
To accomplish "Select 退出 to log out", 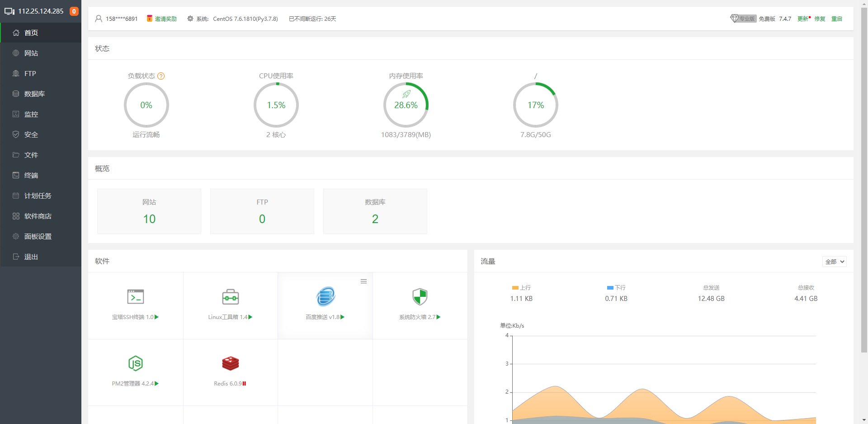I will click(41, 257).
